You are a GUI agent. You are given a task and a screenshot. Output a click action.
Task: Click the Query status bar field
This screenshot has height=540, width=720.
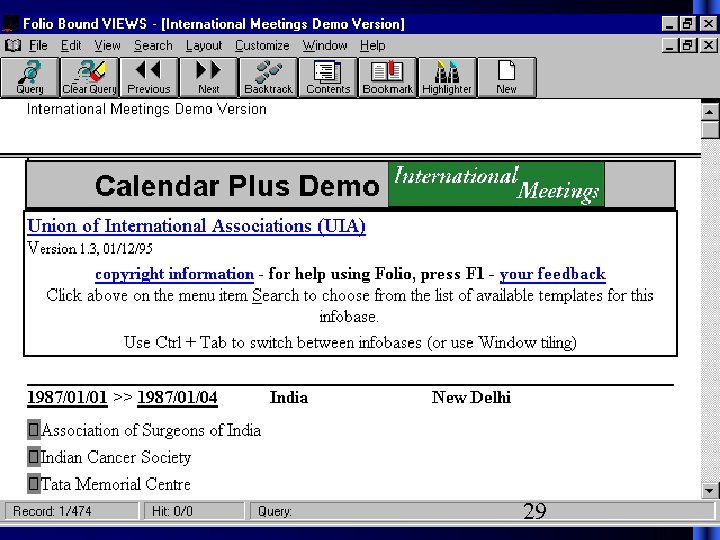(482, 511)
